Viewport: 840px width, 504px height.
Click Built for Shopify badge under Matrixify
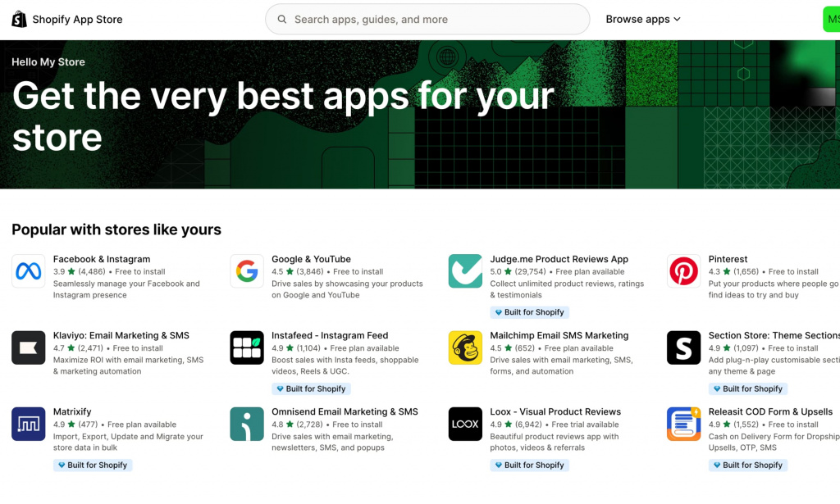pos(92,465)
